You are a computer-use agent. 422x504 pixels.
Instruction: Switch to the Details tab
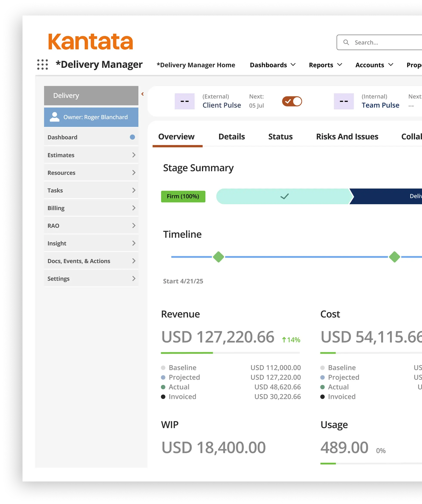231,137
